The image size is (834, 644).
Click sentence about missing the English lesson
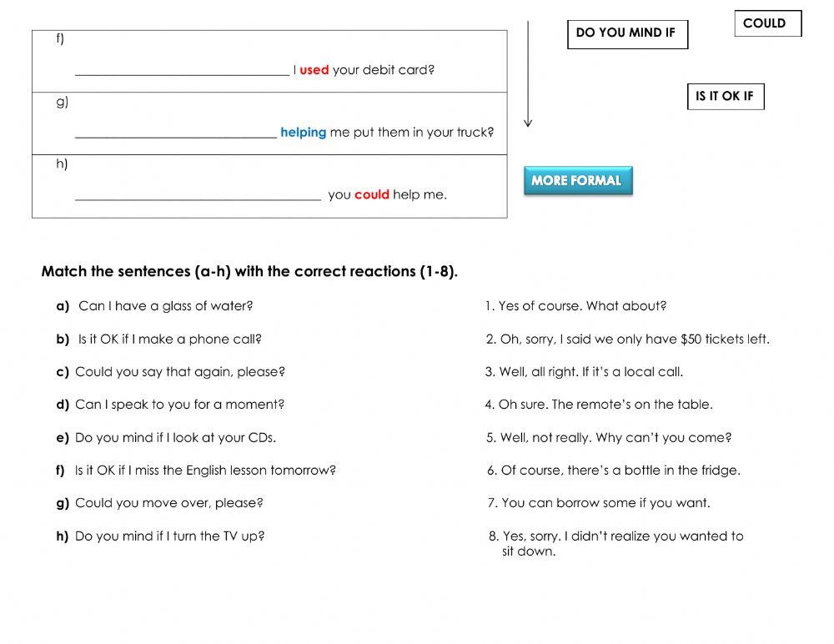[205, 470]
